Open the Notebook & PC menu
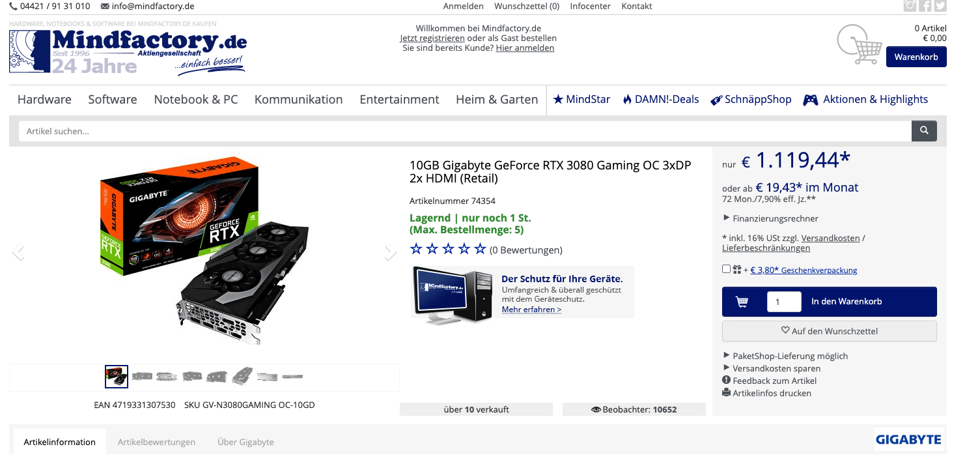The width and height of the screenshot is (980, 464). pyautogui.click(x=196, y=100)
